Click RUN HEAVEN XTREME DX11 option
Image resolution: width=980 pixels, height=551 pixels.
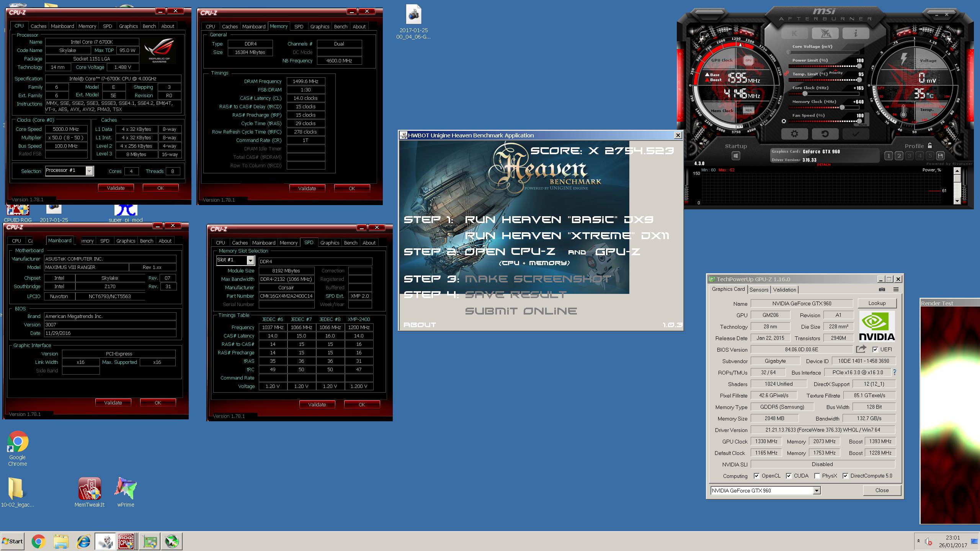(x=567, y=235)
